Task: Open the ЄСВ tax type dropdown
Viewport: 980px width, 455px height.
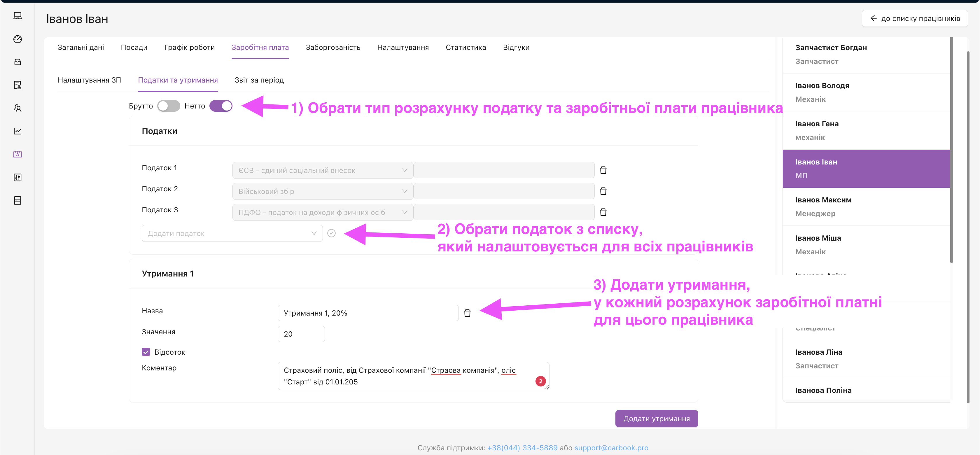Action: point(323,170)
